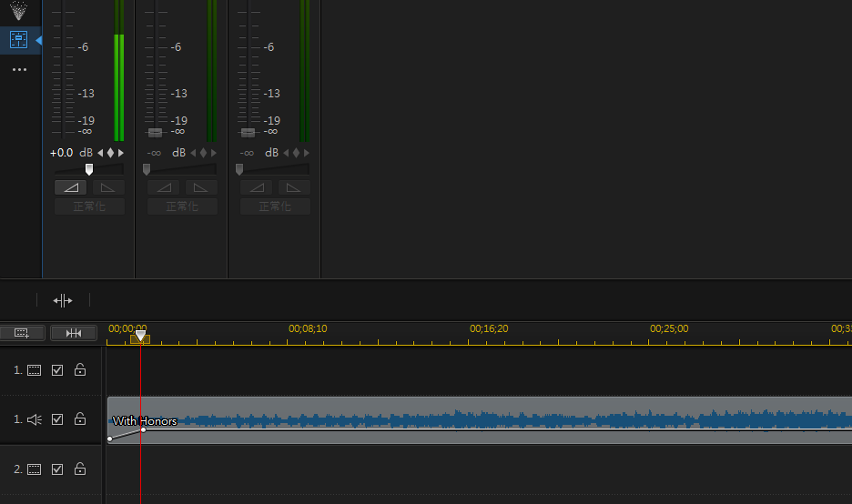
Task: Click horizontal gain slider handle on third channel
Action: 239,169
